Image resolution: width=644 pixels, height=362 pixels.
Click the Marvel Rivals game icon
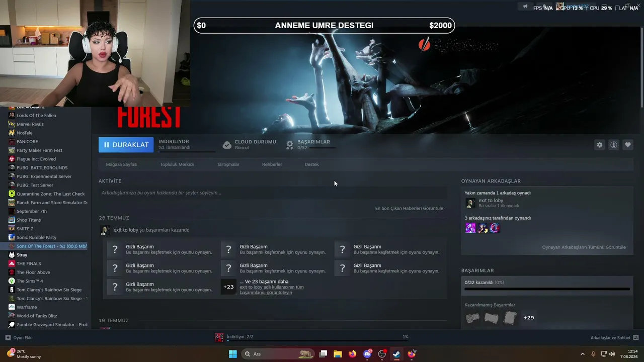tap(12, 124)
